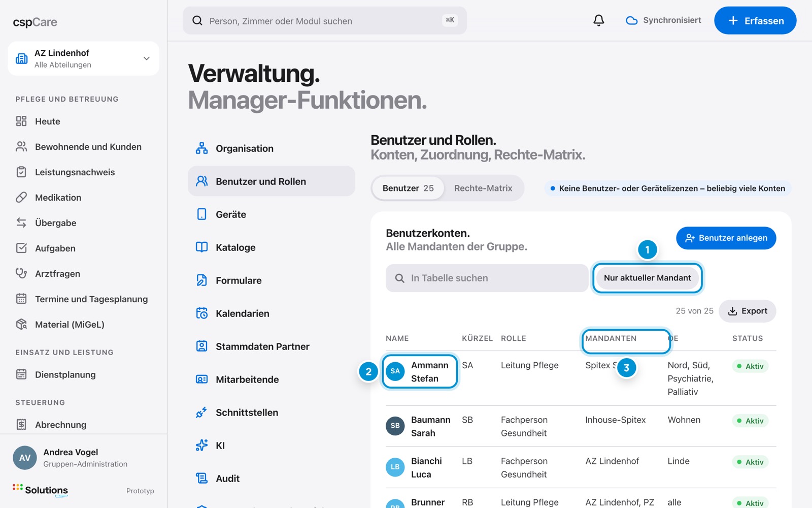
Task: Toggle the Nur aktueller Mandant filter
Action: tap(647, 278)
